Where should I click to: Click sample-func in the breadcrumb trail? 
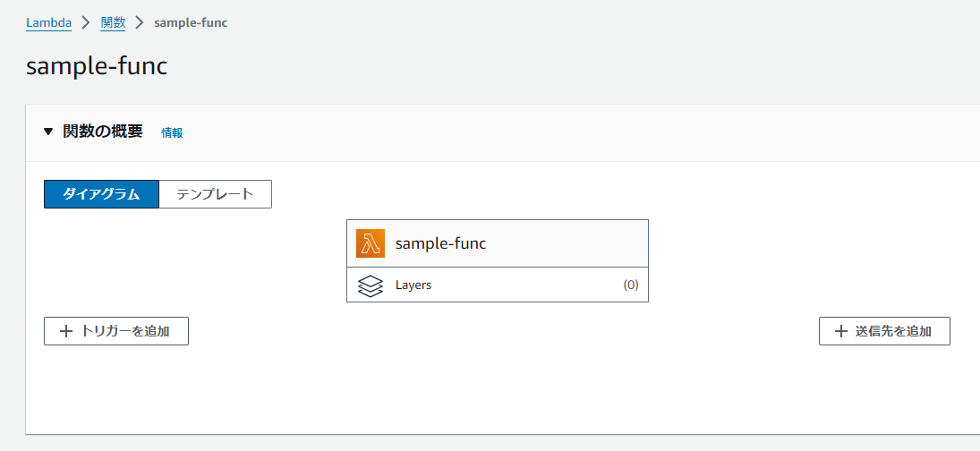point(191,22)
